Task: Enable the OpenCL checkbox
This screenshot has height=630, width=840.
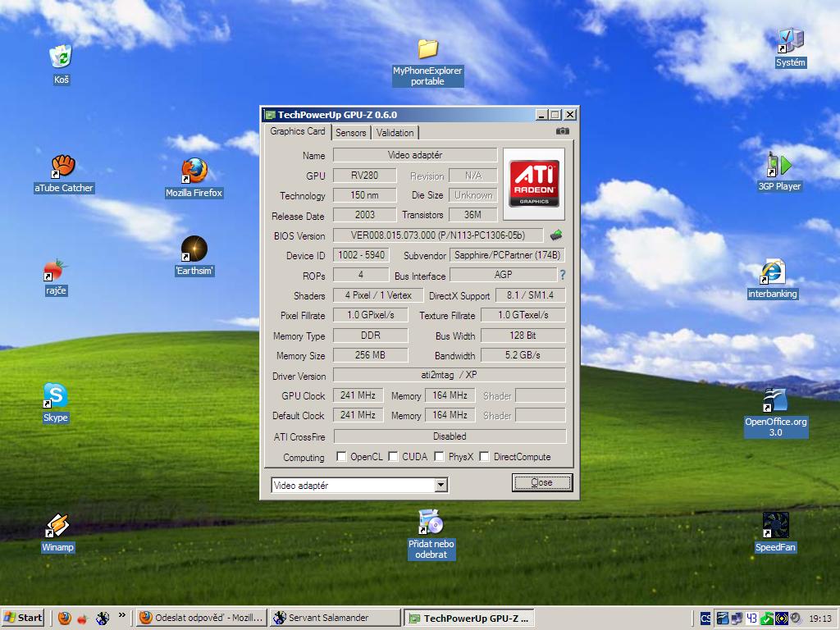Action: coord(341,456)
